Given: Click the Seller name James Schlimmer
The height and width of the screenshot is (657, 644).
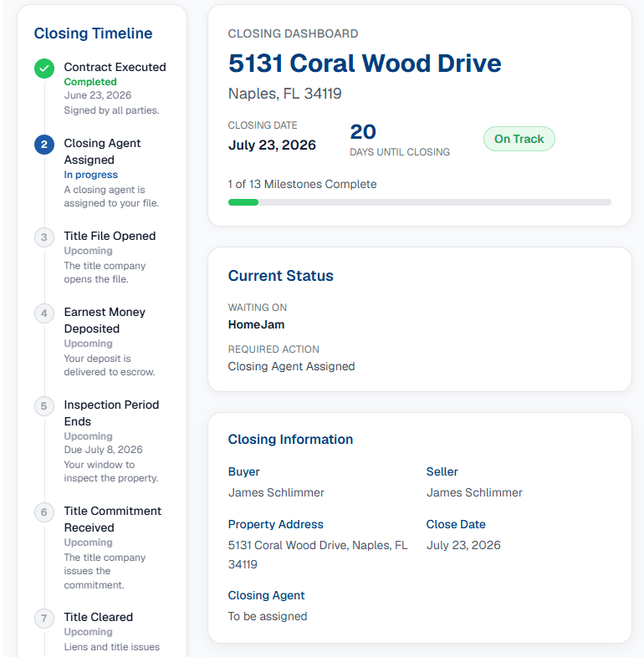Looking at the screenshot, I should [x=474, y=493].
